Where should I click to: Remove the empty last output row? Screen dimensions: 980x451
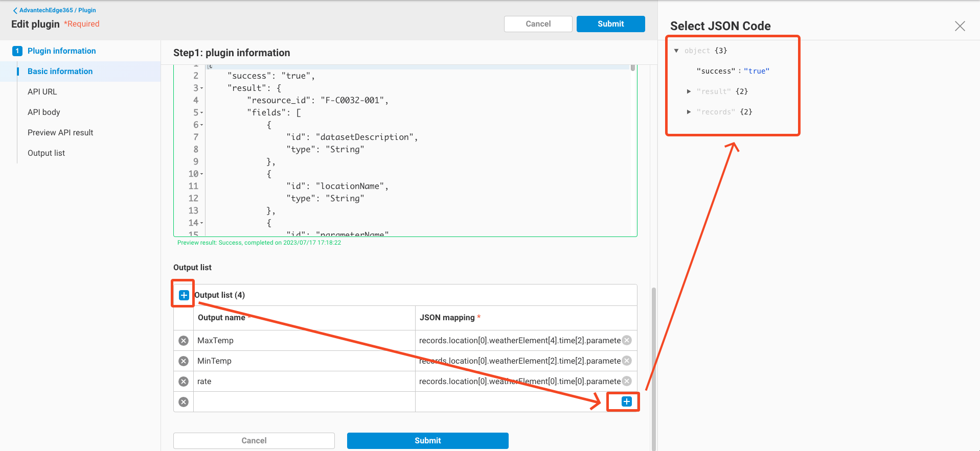coord(184,402)
